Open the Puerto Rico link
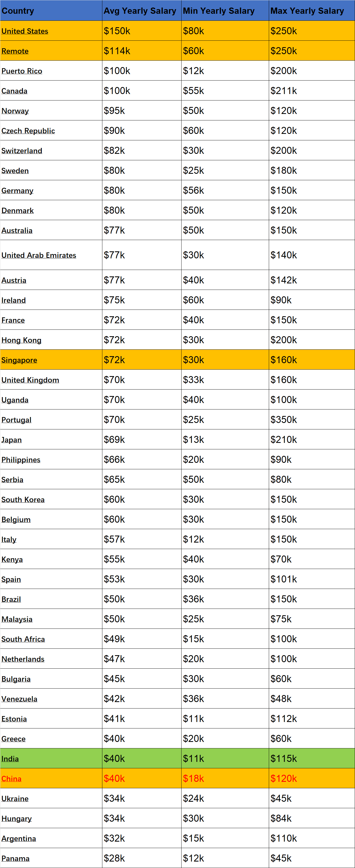Viewport: 355px width, 868px height. pos(22,71)
